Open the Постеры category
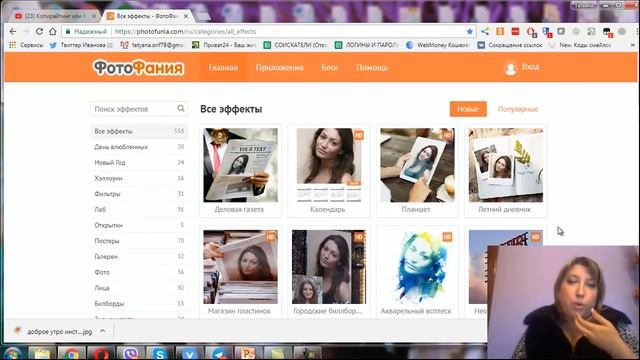The image size is (640, 360). coord(139,241)
